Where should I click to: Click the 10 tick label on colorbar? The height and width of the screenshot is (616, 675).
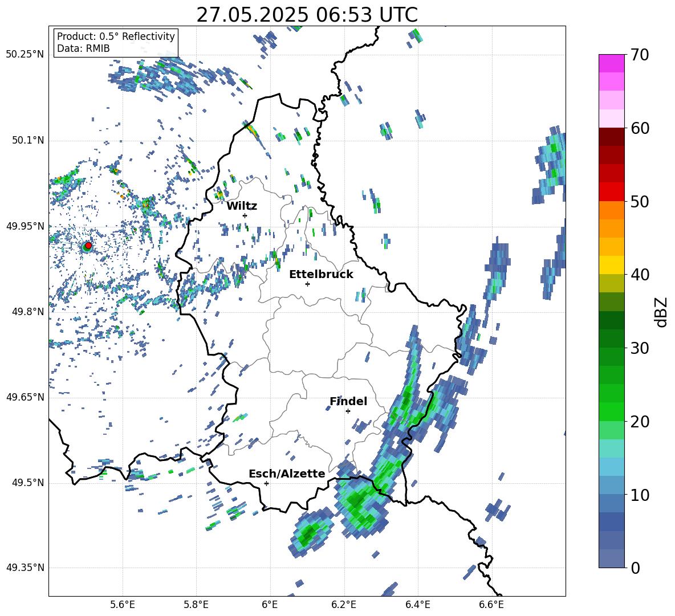(640, 495)
